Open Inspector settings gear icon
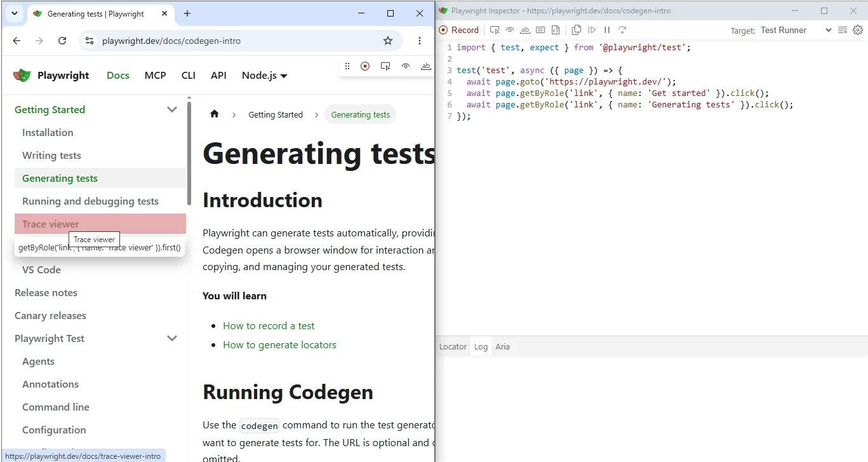 pyautogui.click(x=858, y=30)
